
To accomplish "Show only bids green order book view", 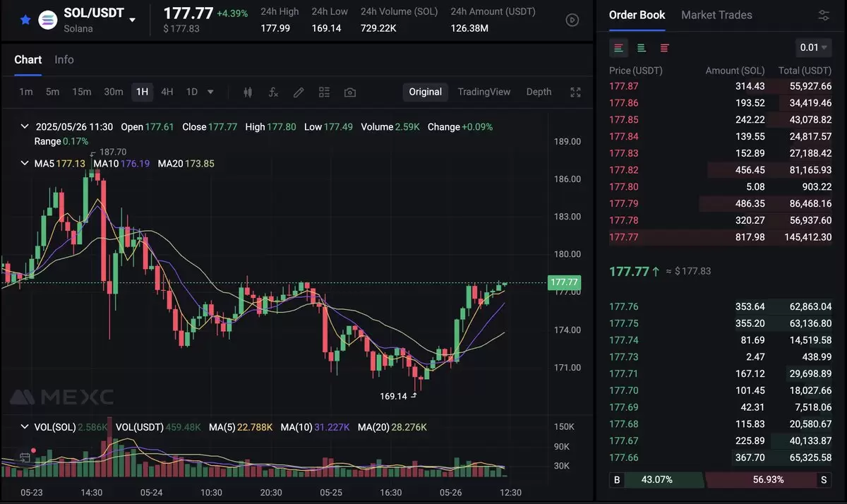I will coord(642,47).
